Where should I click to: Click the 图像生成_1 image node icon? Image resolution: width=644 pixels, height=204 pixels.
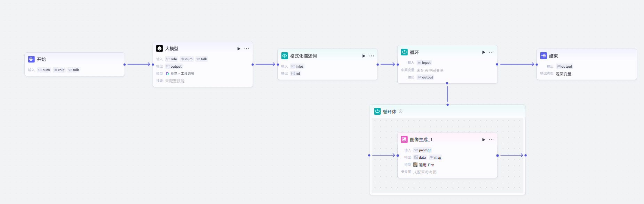404,139
